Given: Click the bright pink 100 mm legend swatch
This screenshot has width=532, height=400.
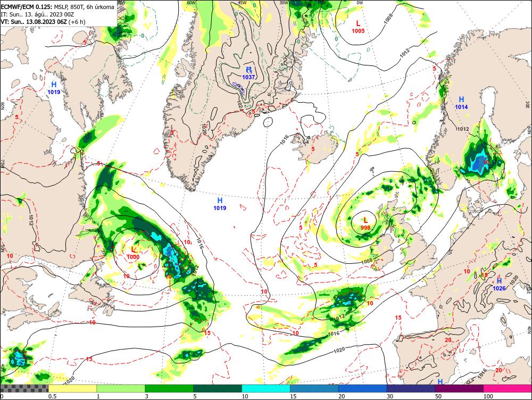Looking at the screenshot, I should click(x=508, y=388).
